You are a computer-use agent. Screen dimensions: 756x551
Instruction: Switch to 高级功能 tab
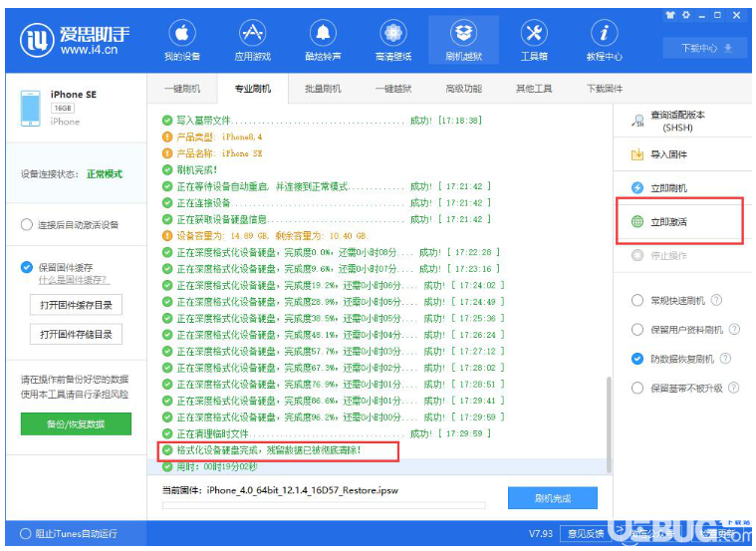coord(464,89)
